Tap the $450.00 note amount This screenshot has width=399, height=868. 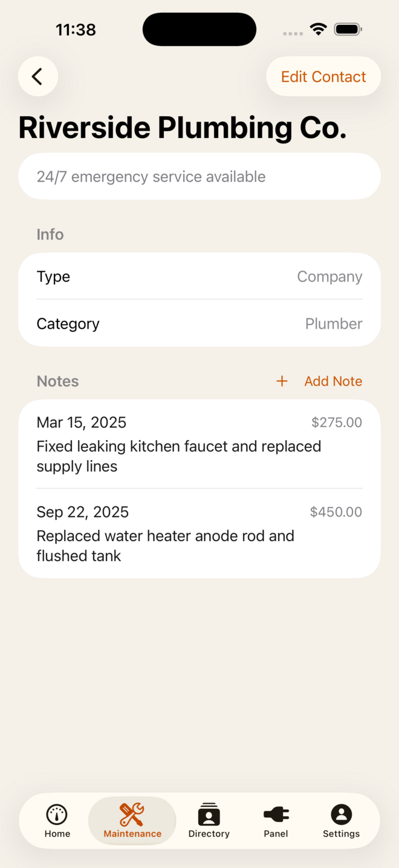[336, 512]
